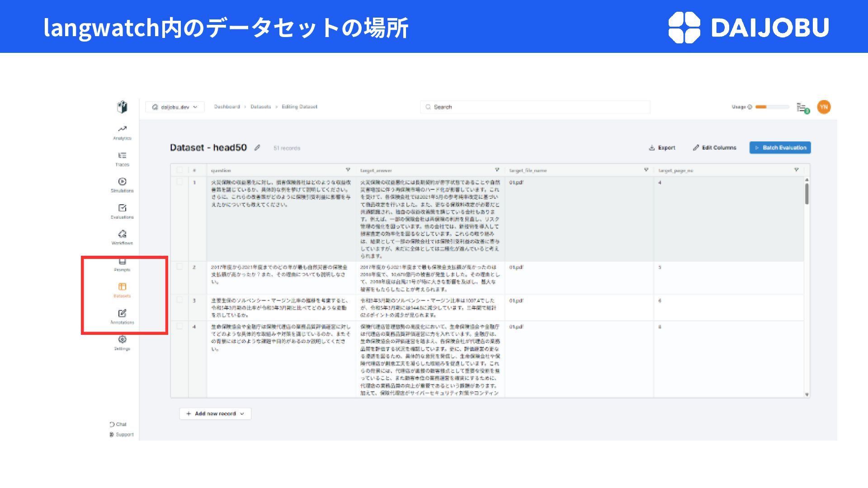Click the target_answer cell in row 3
Screen dimensions: 868x488
tap(430, 308)
